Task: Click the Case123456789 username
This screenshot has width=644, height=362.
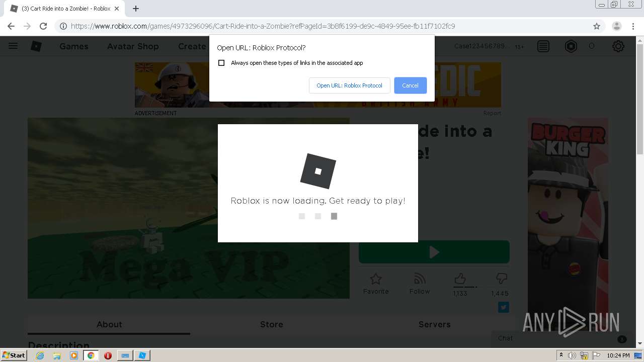Action: pyautogui.click(x=481, y=46)
